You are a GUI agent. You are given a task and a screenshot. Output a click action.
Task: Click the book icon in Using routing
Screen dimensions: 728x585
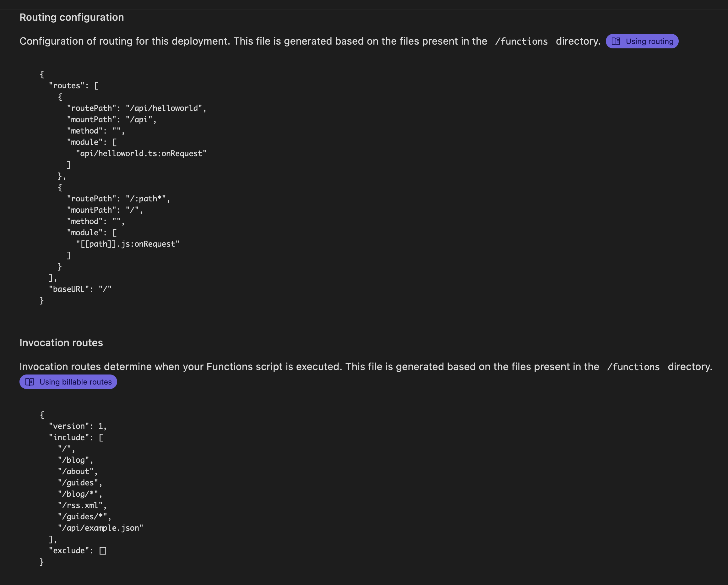pyautogui.click(x=616, y=41)
